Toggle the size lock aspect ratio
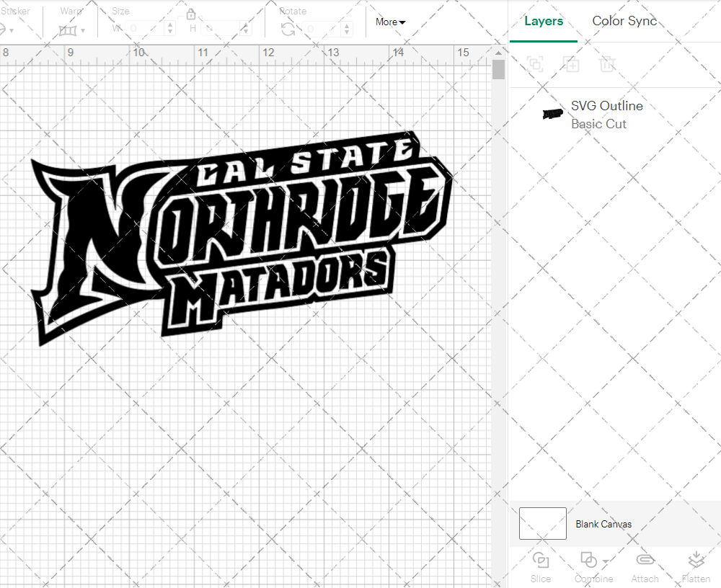721x588 pixels. pos(191,14)
